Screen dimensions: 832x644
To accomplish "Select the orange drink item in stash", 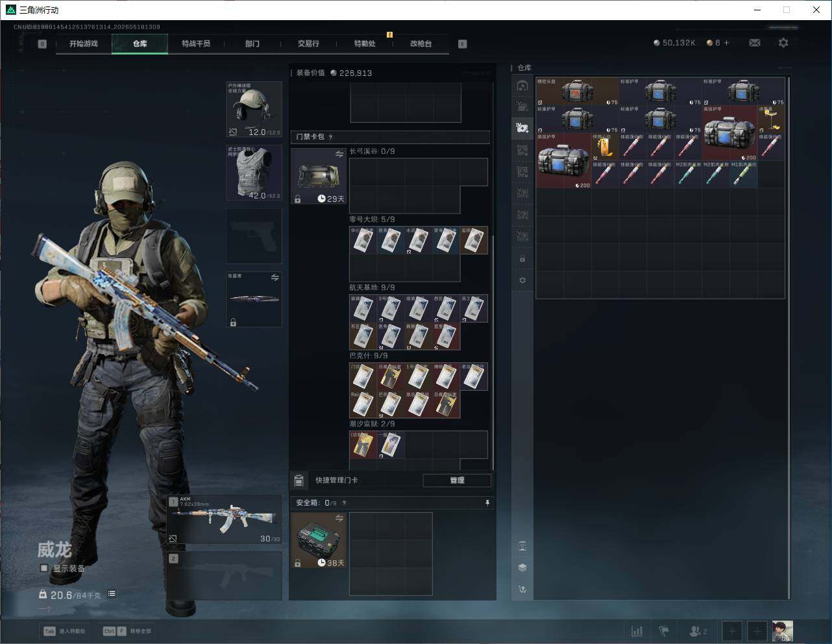I will [x=606, y=147].
